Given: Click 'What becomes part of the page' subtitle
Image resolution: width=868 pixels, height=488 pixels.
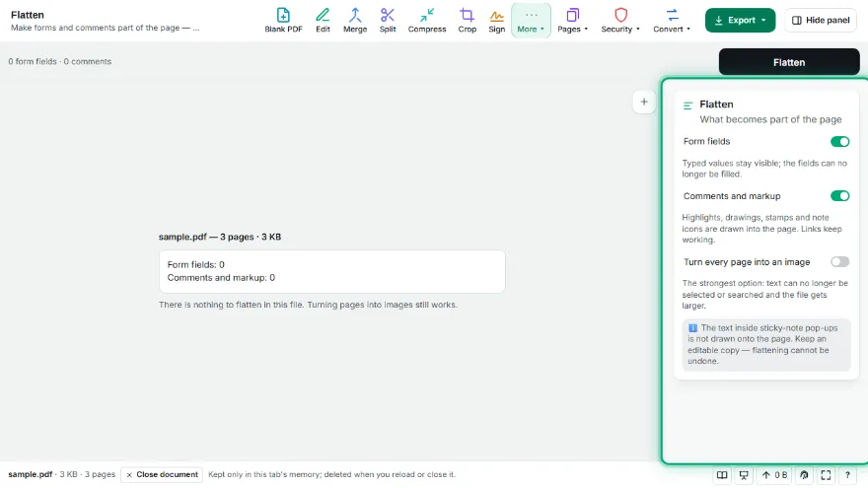Looking at the screenshot, I should (770, 119).
